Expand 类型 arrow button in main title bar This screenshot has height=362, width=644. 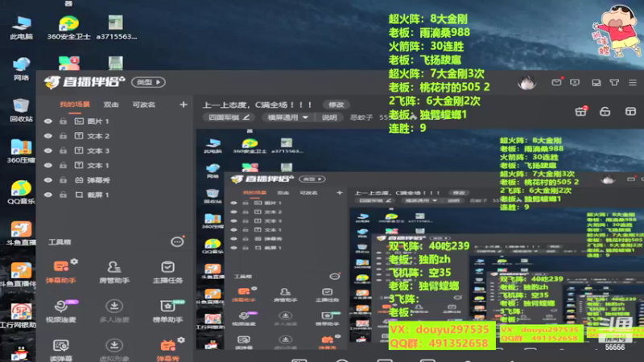(148, 82)
